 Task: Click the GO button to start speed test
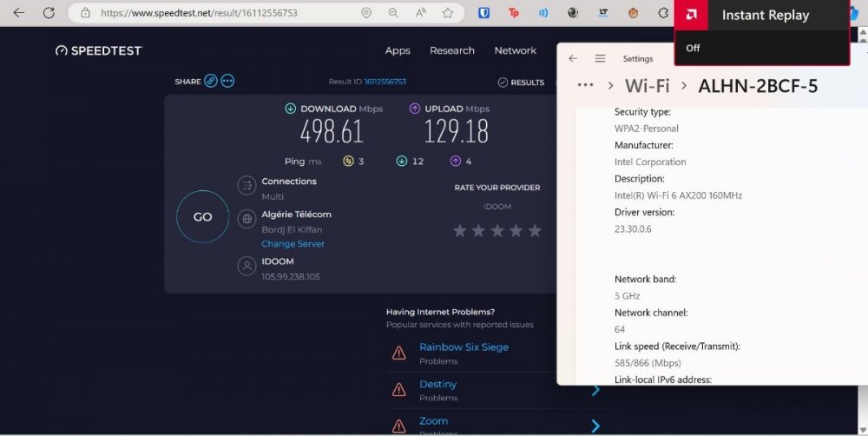(x=202, y=217)
